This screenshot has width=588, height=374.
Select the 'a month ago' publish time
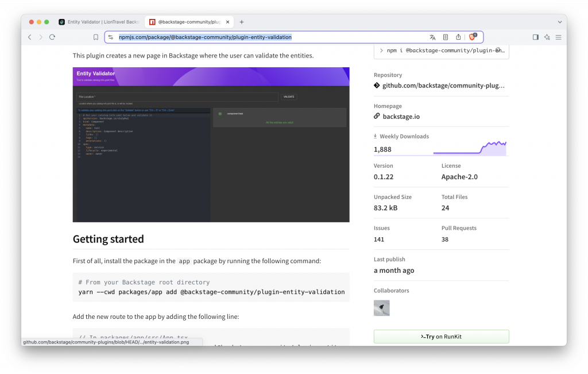pos(394,271)
